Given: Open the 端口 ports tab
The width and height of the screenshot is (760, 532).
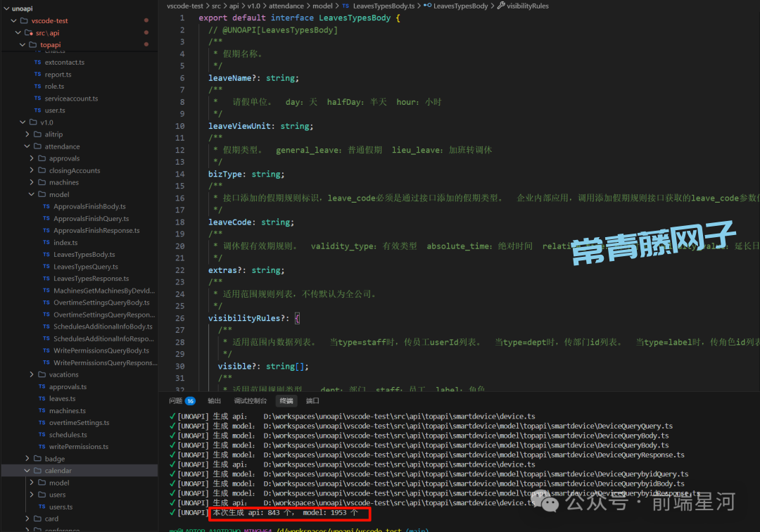Looking at the screenshot, I should click(x=312, y=401).
